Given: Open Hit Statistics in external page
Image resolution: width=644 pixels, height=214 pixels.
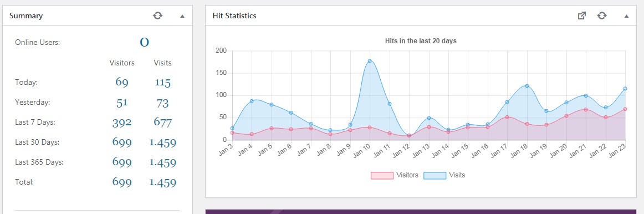Looking at the screenshot, I should [581, 16].
